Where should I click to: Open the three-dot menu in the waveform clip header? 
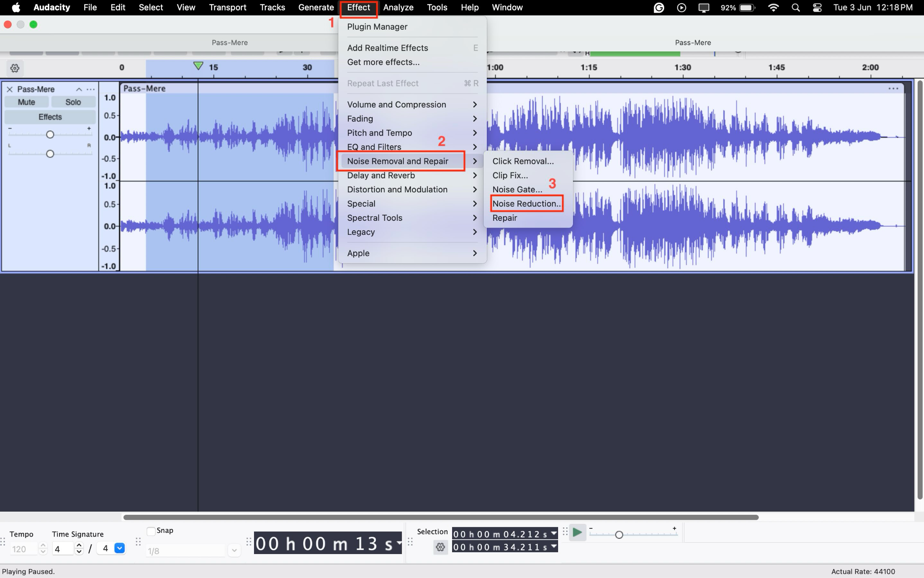[x=893, y=89]
